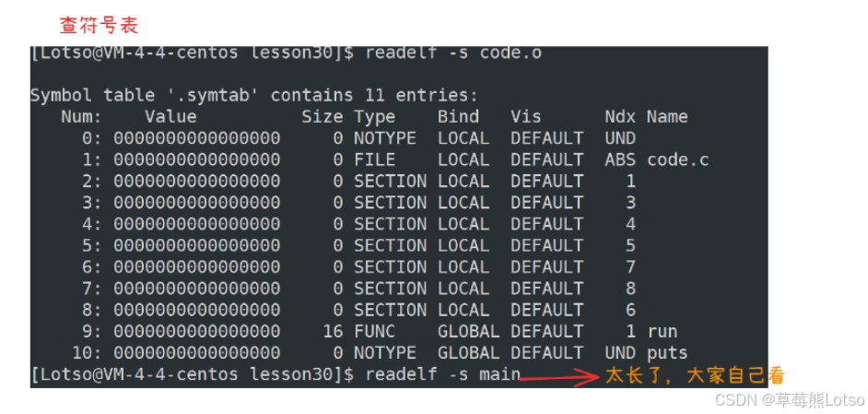The width and height of the screenshot is (868, 414).
Task: Click the row number 4:
Action: 91,224
